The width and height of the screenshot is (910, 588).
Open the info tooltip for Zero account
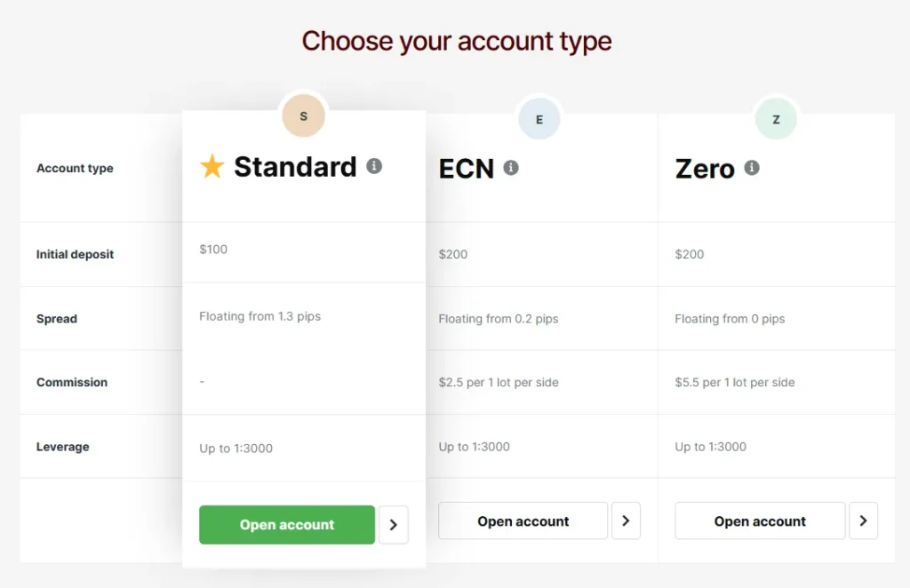click(752, 167)
